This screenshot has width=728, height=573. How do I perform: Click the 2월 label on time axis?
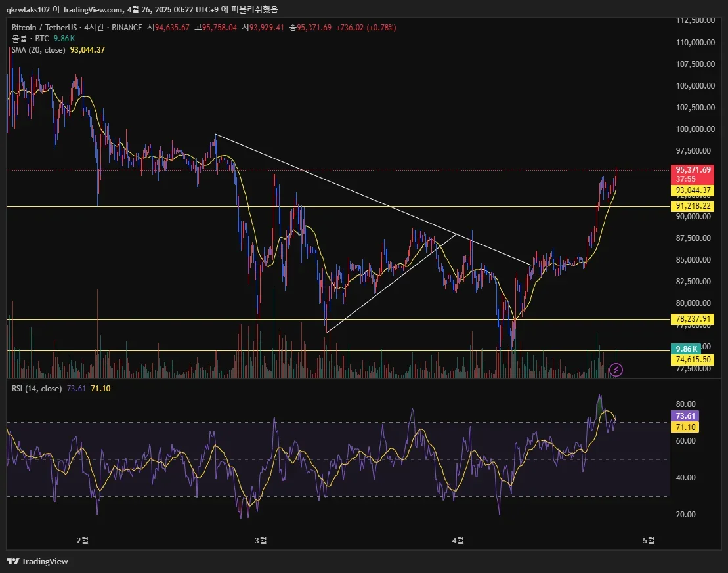[82, 540]
